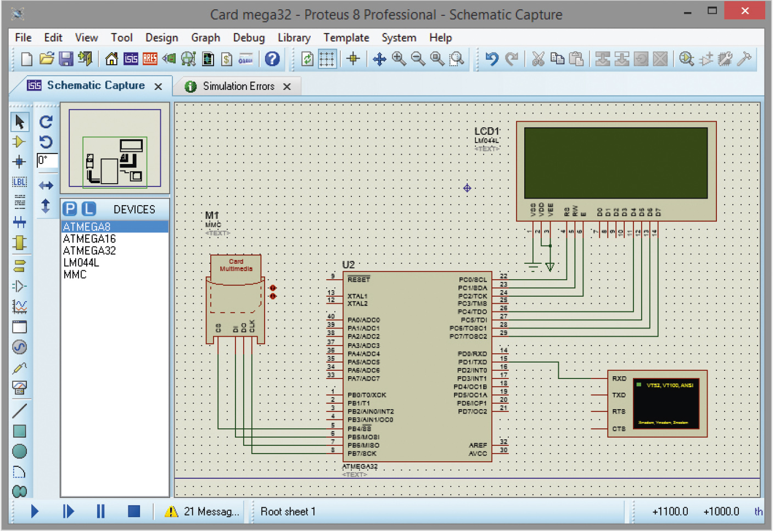Image resolution: width=774 pixels, height=532 pixels.
Task: Open the ISIS schematic capture icon
Action: (x=131, y=59)
